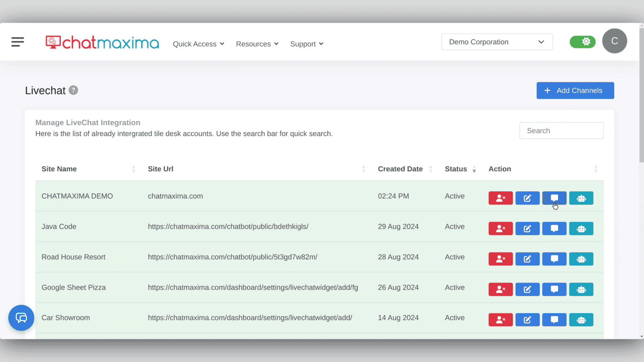Open the Support menu

point(307,44)
